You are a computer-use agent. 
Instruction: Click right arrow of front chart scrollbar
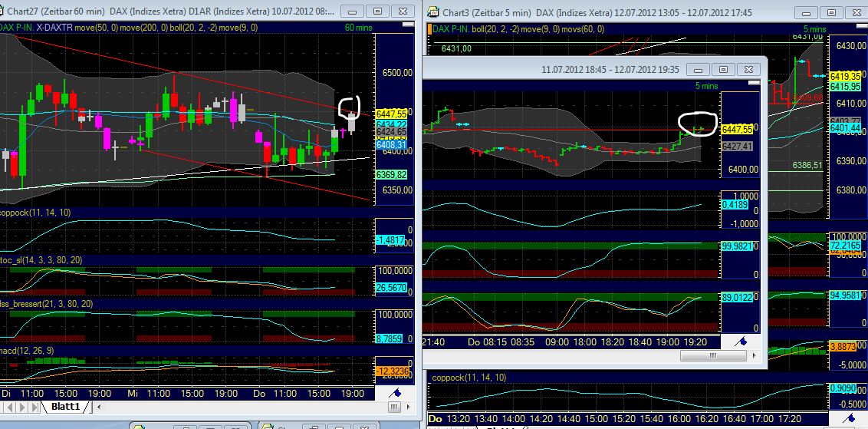click(754, 355)
